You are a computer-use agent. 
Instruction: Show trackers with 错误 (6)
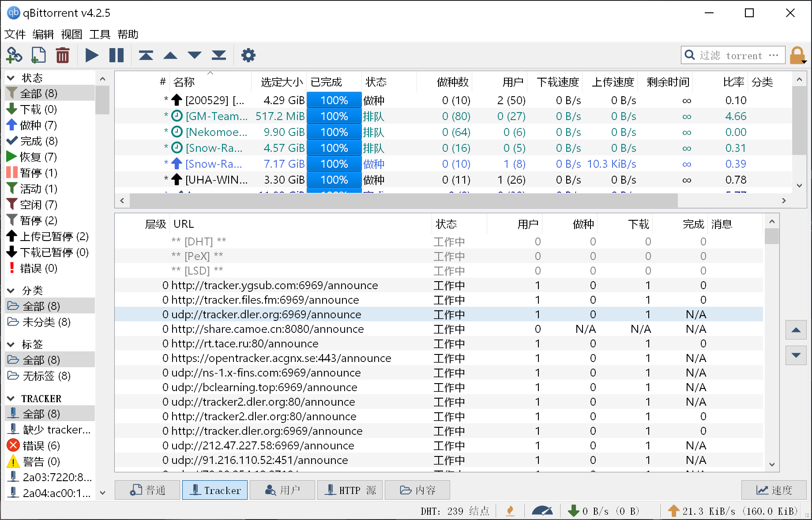coord(50,446)
